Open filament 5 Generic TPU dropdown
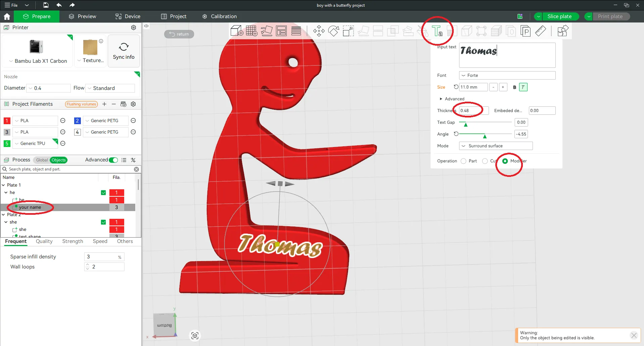This screenshot has height=346, width=644. 35,144
